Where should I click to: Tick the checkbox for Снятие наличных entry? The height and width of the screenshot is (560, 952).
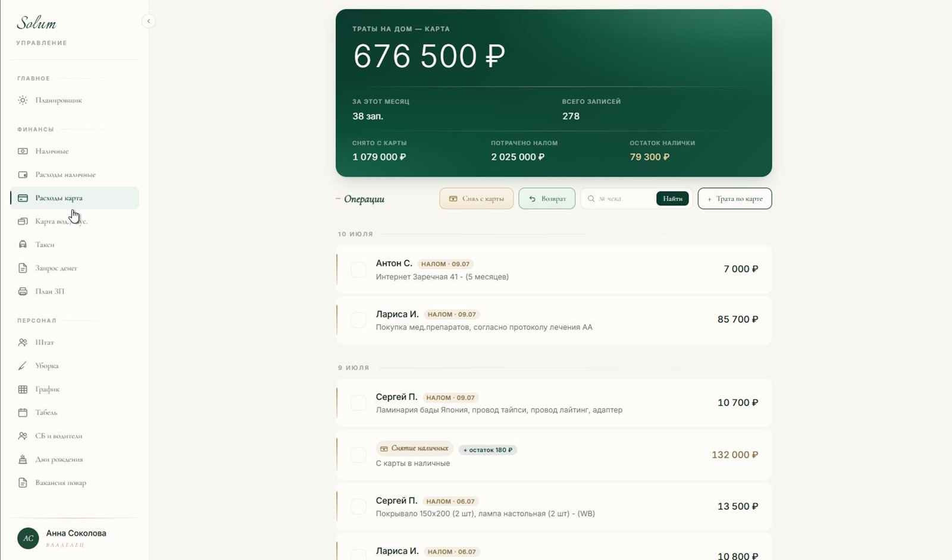pos(358,455)
